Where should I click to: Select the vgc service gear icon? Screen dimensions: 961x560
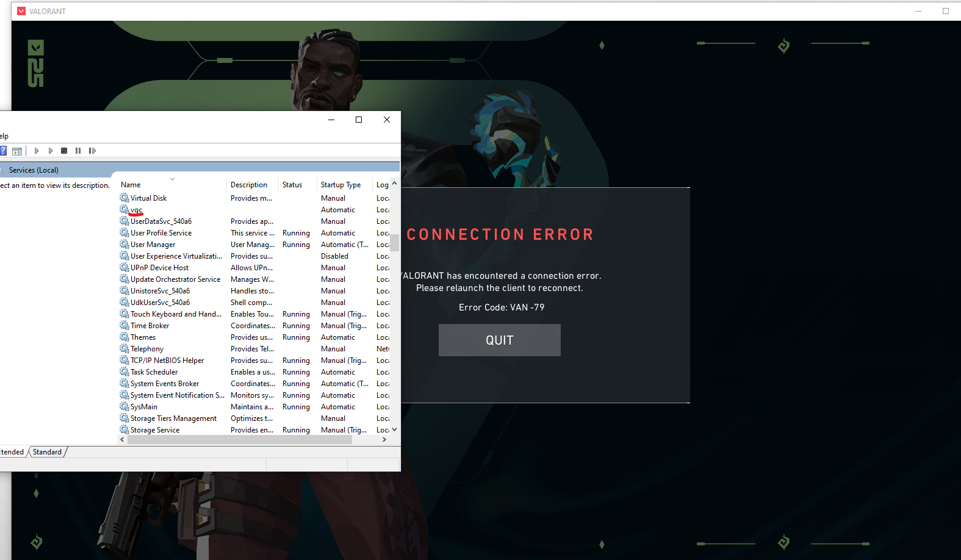[x=124, y=209]
